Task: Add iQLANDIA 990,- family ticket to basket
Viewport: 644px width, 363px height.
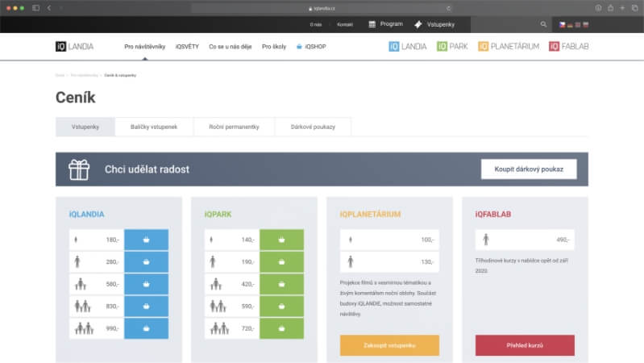Action: pyautogui.click(x=146, y=328)
